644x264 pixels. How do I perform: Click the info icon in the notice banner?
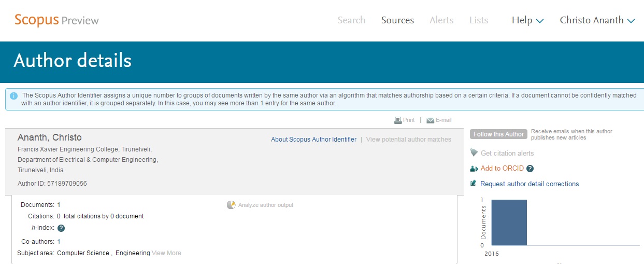[x=14, y=96]
